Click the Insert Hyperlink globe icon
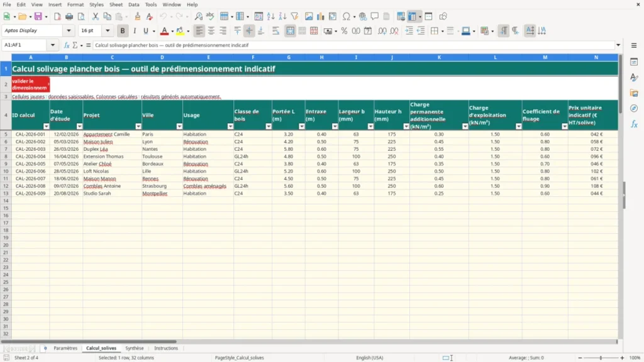This screenshot has width=644, height=362. click(363, 16)
